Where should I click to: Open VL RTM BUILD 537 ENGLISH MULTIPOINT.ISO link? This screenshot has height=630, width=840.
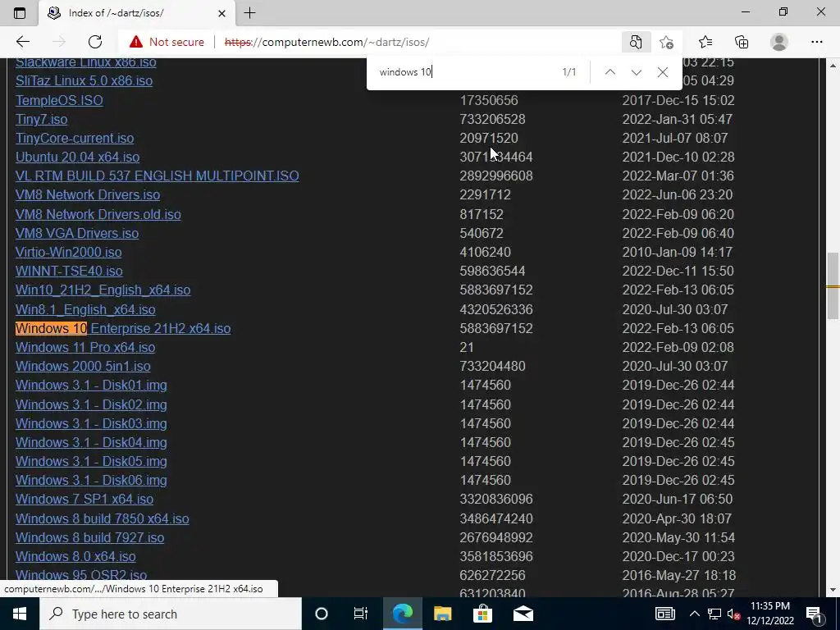click(157, 176)
